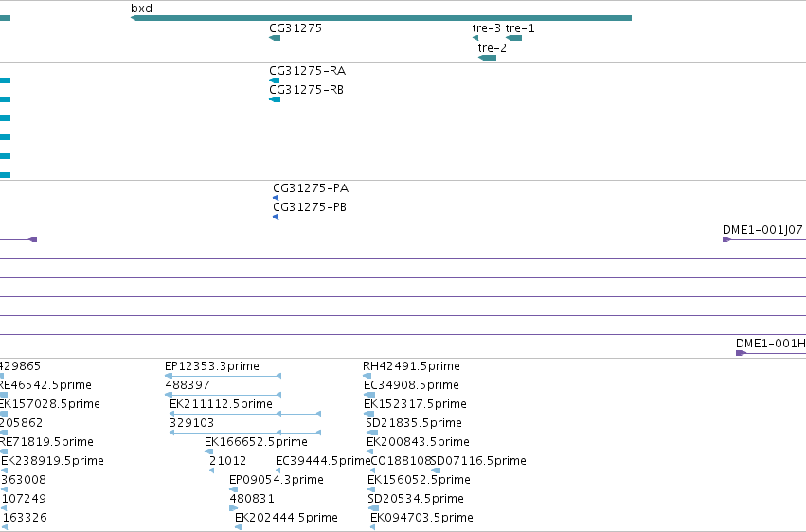The image size is (806, 532).
Task: Select the SD21835.5prime EST
Action: coord(371,433)
